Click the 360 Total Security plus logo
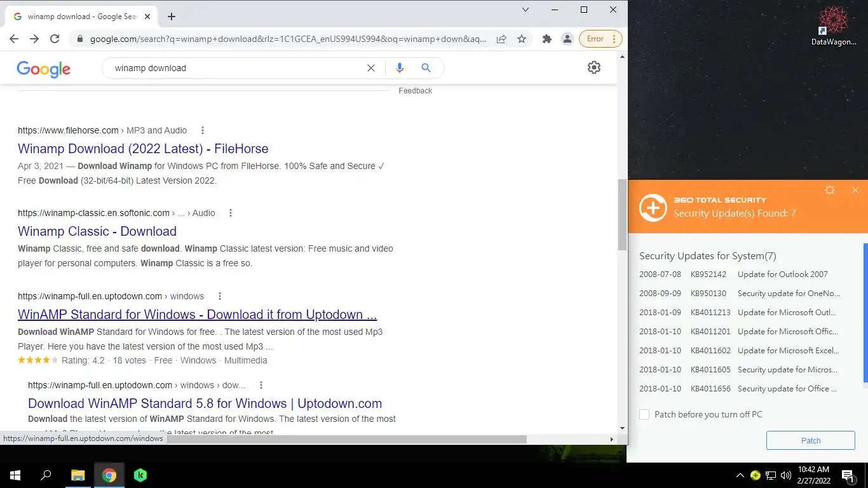This screenshot has width=868, height=488. point(653,207)
